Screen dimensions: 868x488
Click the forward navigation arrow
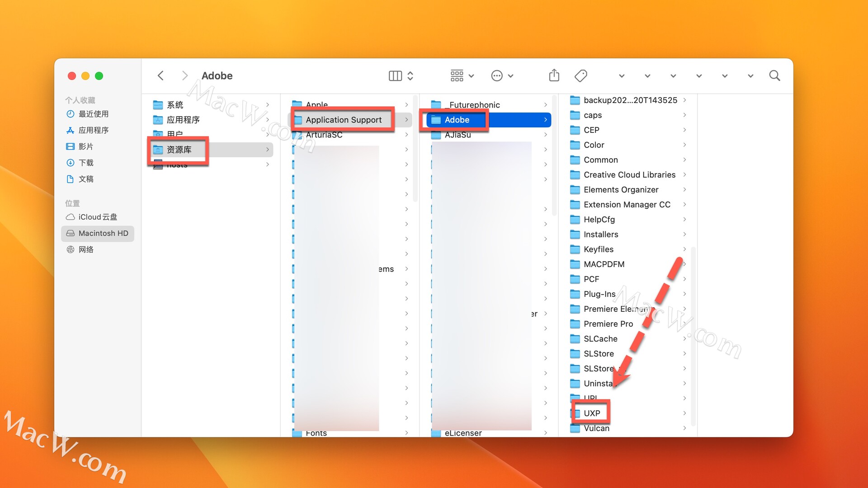click(x=184, y=75)
